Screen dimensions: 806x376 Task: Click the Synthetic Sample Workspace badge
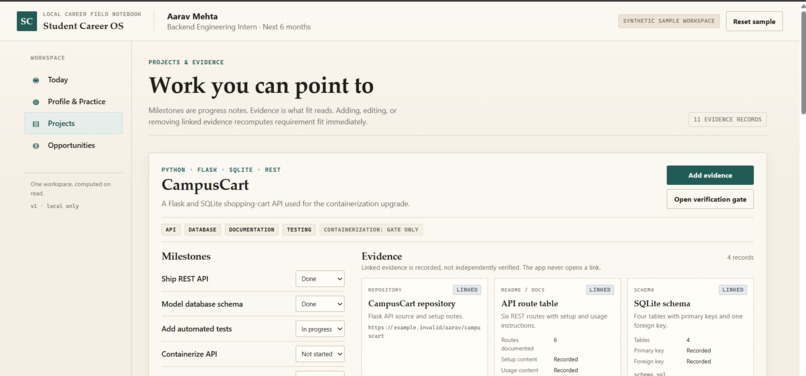tap(669, 21)
